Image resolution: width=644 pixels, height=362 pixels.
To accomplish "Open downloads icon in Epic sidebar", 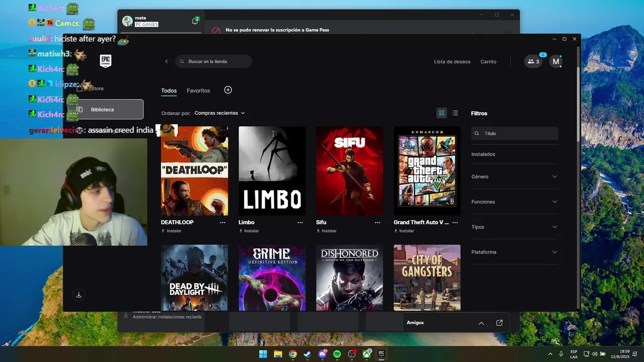I will (78, 295).
